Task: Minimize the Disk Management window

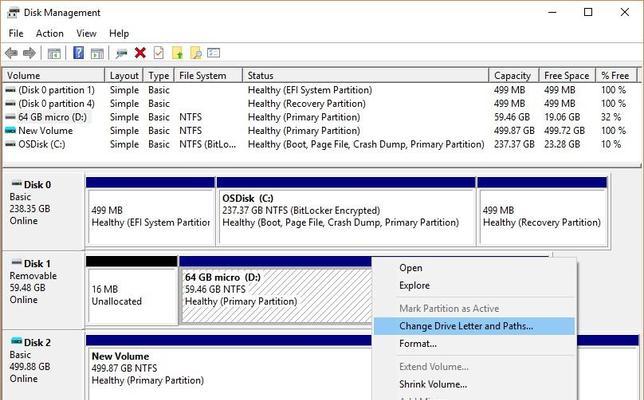Action: tap(552, 12)
